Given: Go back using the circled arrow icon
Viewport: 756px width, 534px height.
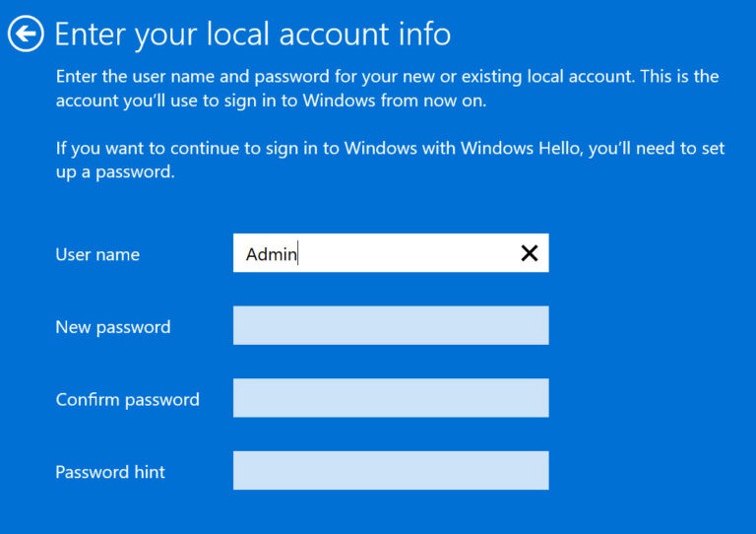Looking at the screenshot, I should (x=26, y=34).
